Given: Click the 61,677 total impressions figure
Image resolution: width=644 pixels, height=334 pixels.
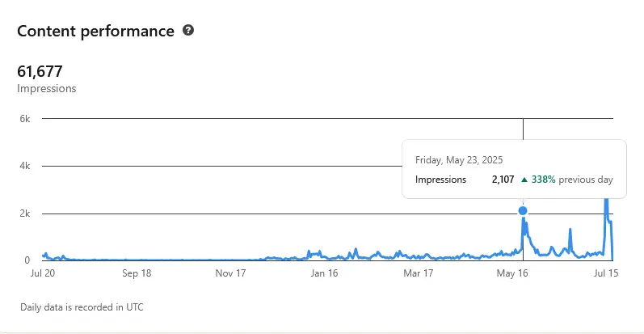Looking at the screenshot, I should [x=40, y=72].
